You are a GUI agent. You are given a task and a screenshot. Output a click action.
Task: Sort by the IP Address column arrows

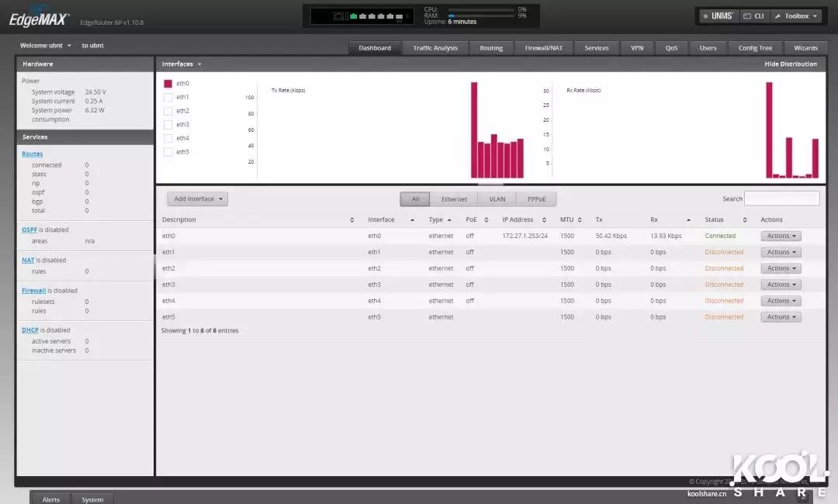pyautogui.click(x=544, y=220)
